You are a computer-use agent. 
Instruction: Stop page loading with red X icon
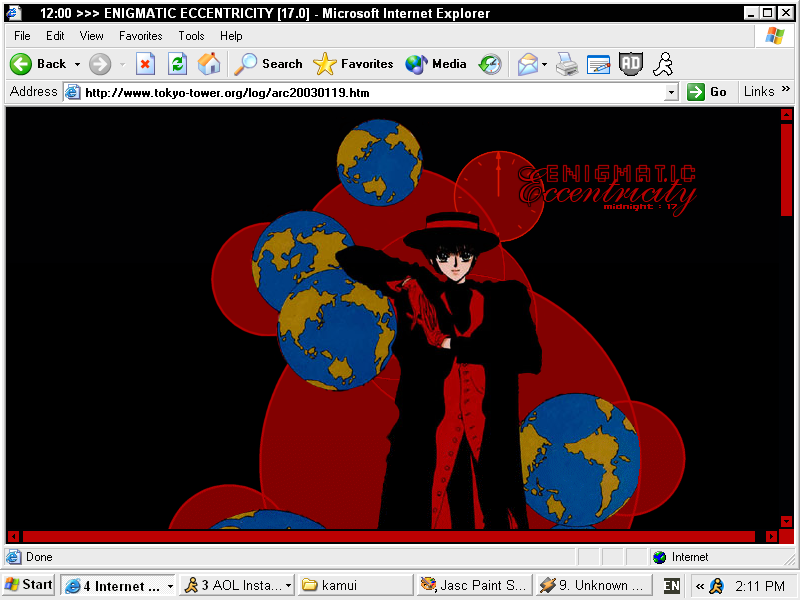[x=145, y=64]
